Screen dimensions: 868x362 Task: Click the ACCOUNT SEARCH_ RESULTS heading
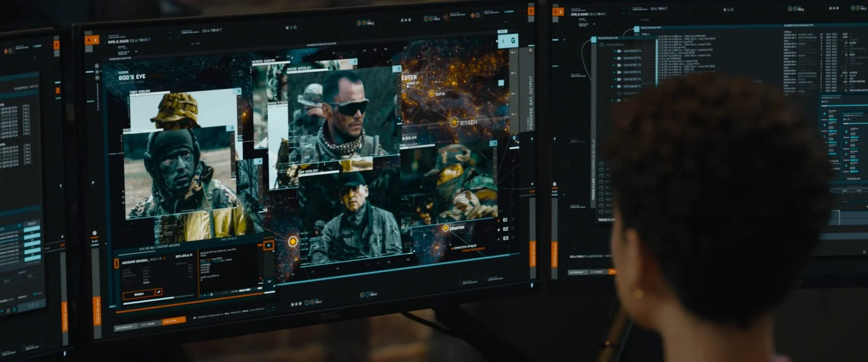coord(142,260)
